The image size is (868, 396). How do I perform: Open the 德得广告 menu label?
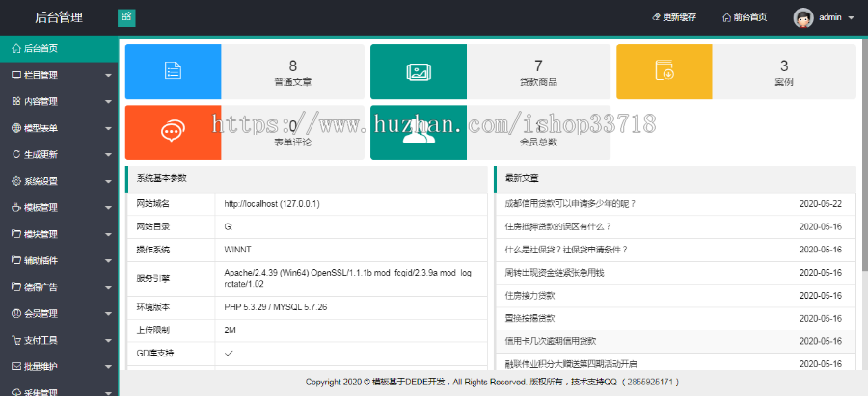click(41, 287)
